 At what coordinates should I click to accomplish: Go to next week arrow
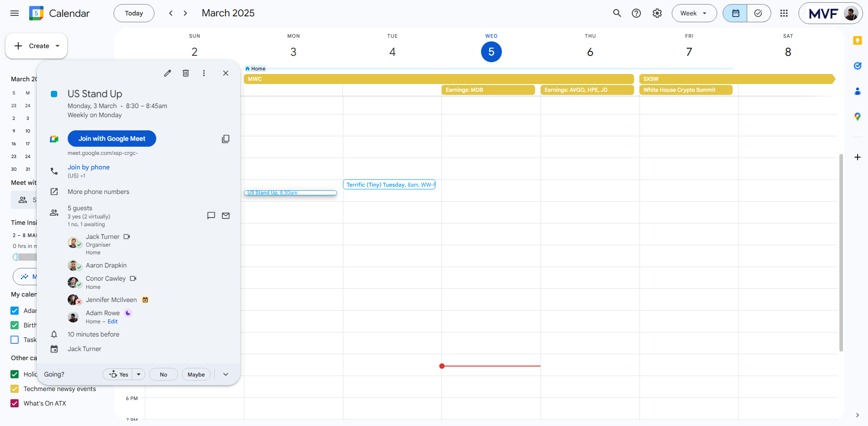(x=185, y=13)
